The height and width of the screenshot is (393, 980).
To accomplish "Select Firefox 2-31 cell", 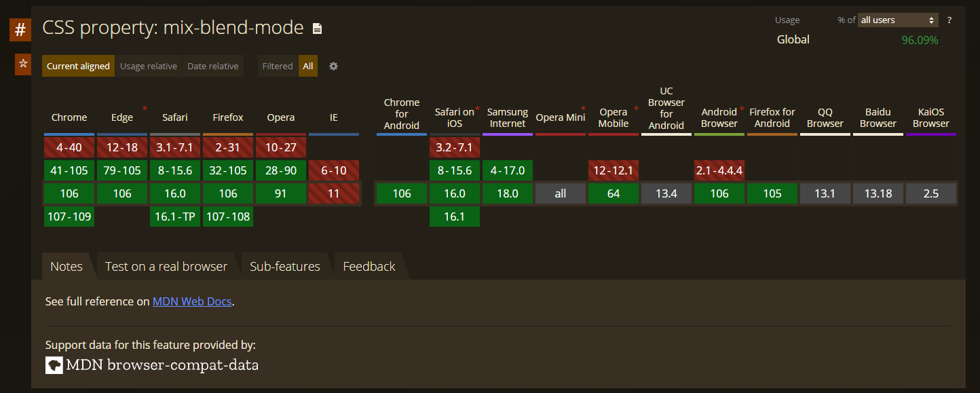I will pyautogui.click(x=228, y=147).
